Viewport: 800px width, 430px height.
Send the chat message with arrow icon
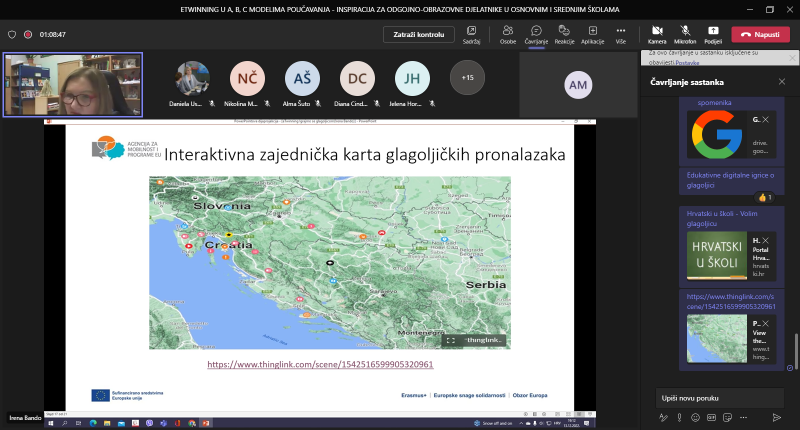tap(777, 416)
